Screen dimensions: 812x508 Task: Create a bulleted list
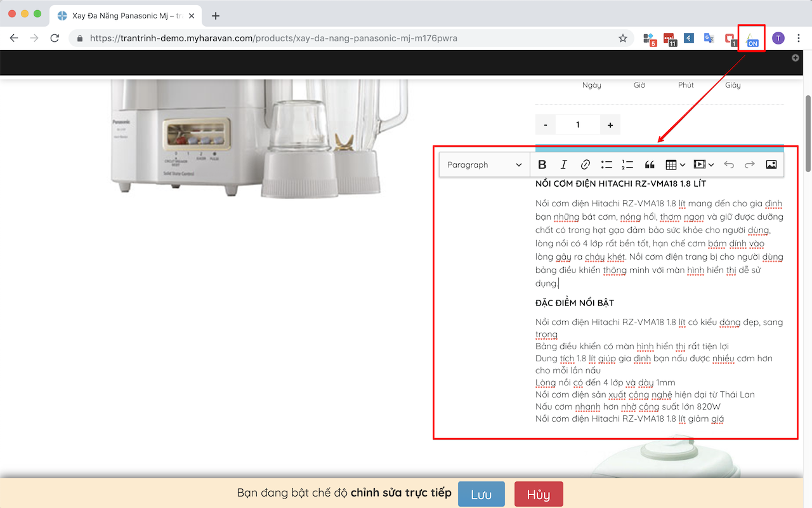(606, 164)
